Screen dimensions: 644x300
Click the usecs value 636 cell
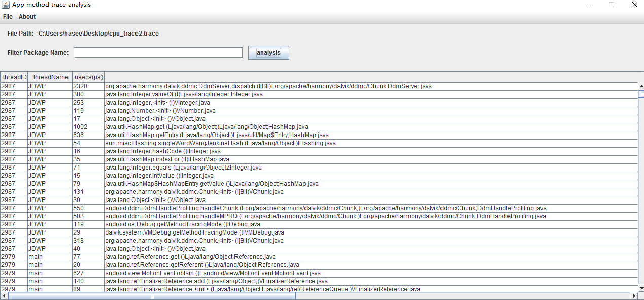pyautogui.click(x=88, y=135)
